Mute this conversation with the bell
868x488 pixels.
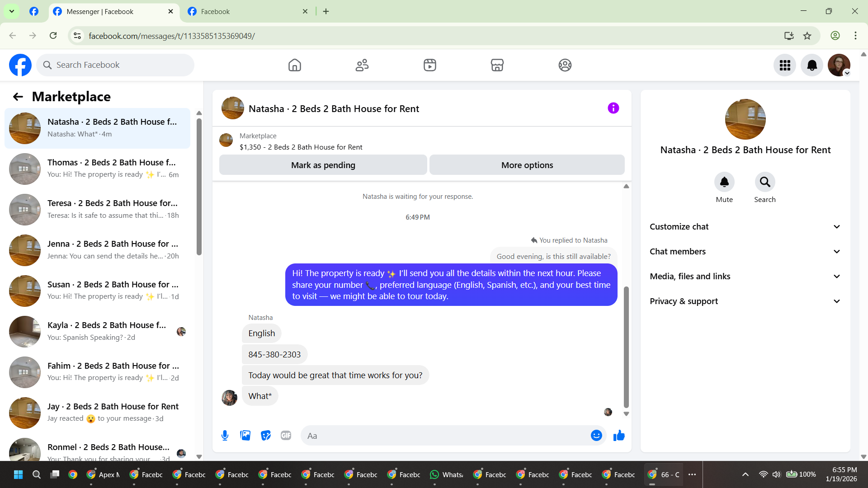724,182
